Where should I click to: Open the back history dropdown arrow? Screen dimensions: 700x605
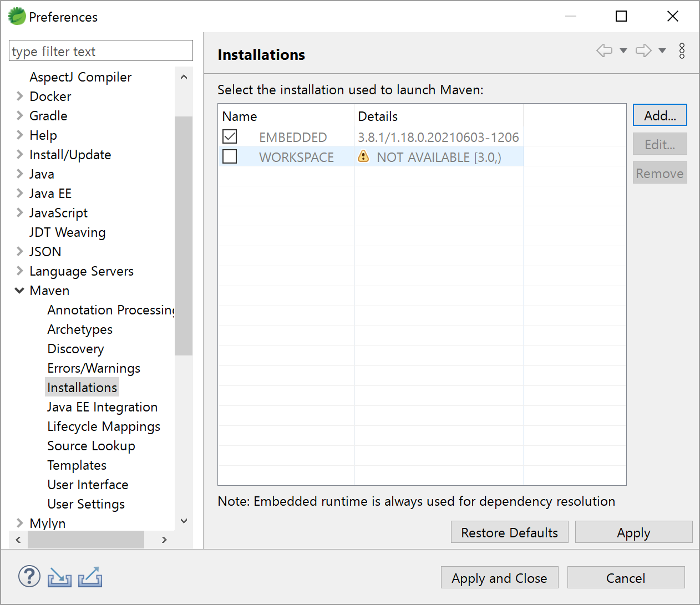[623, 50]
